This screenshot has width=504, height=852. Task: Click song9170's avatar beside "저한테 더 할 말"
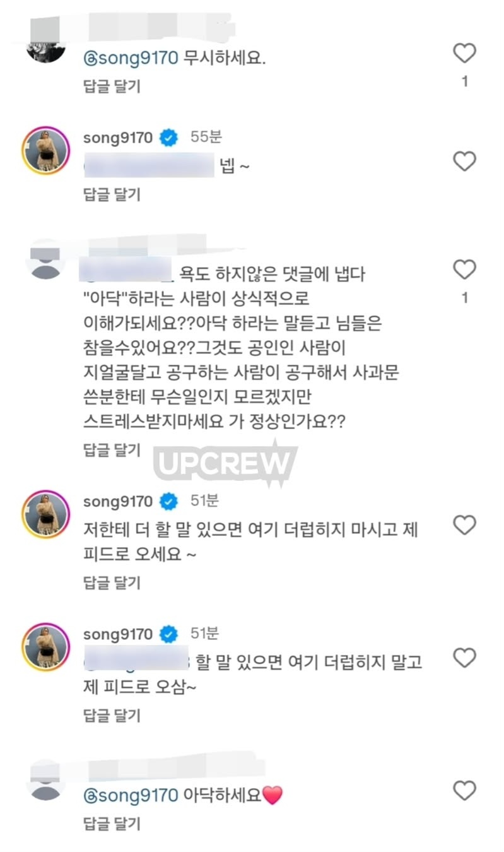coord(45,513)
